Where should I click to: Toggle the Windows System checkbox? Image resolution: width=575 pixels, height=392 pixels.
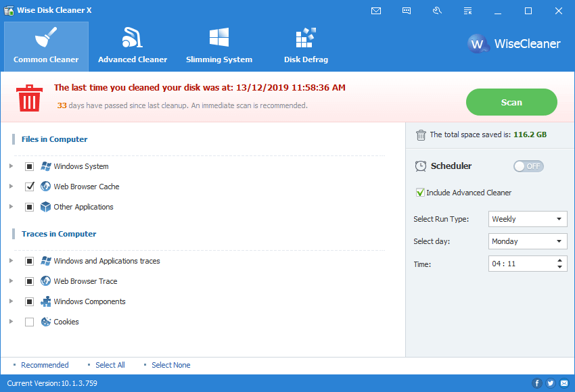point(29,167)
